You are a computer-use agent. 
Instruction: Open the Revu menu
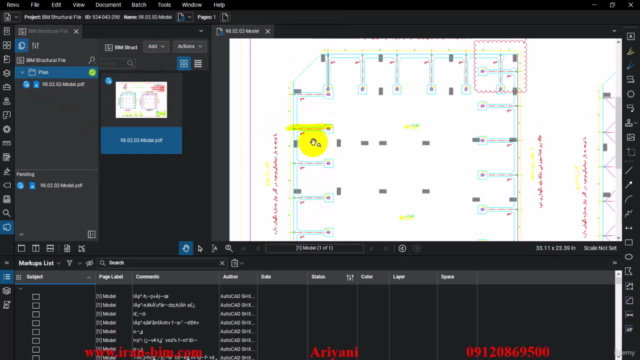(x=13, y=5)
